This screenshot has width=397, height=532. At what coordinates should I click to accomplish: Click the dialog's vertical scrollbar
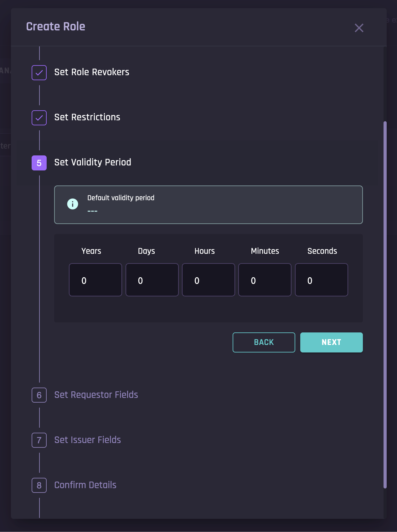(x=385, y=304)
